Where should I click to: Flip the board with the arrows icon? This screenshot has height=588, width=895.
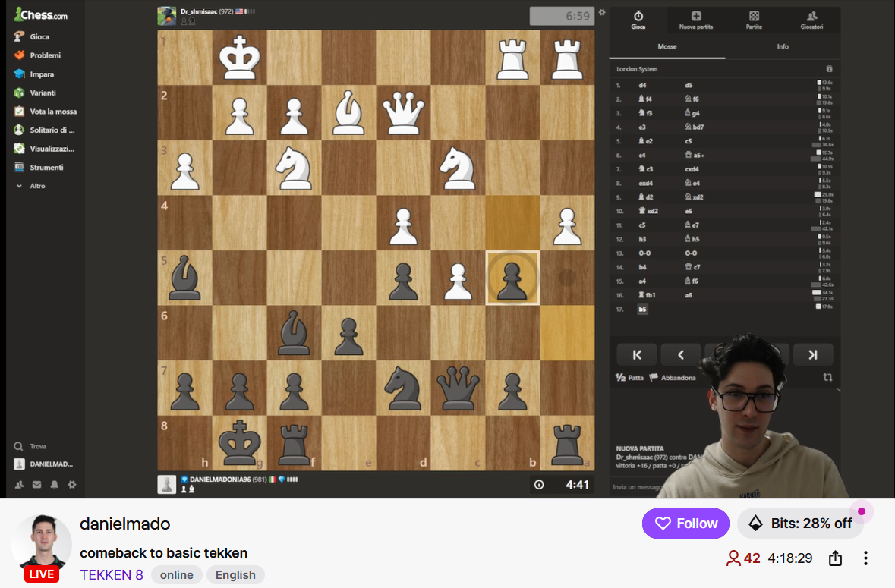tap(827, 377)
